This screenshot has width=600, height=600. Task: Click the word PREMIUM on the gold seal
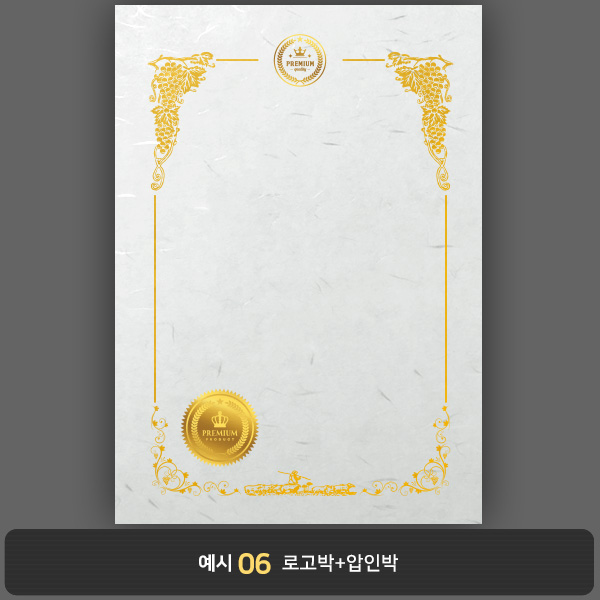(x=220, y=433)
